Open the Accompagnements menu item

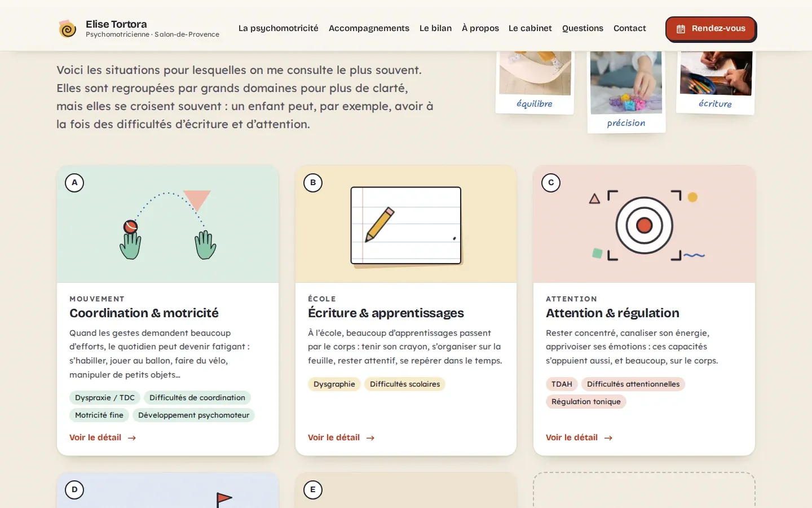[x=369, y=28]
